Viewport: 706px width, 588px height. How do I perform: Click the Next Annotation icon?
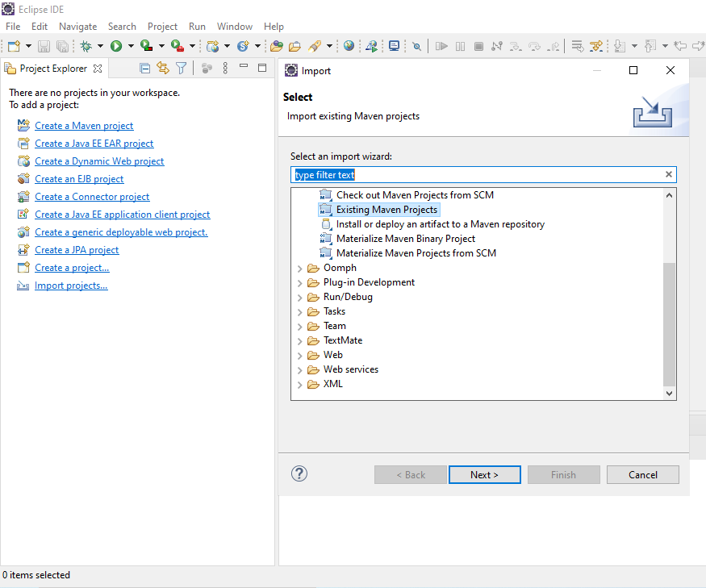620,46
